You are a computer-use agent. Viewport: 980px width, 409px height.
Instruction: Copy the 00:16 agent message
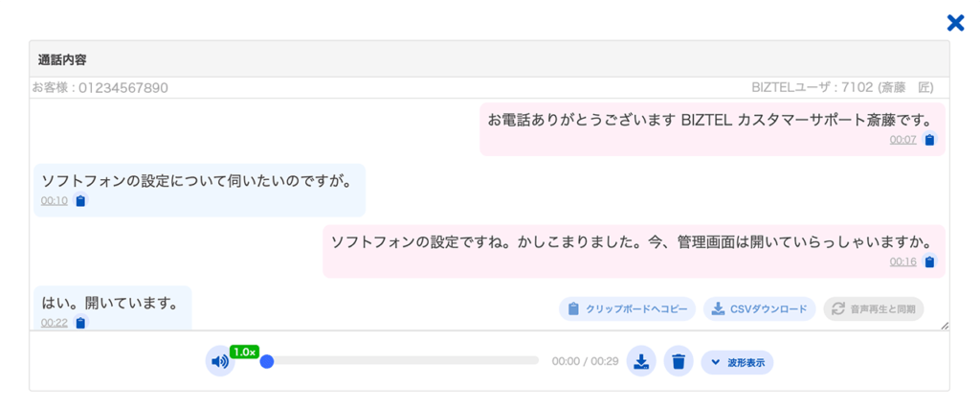tap(929, 261)
